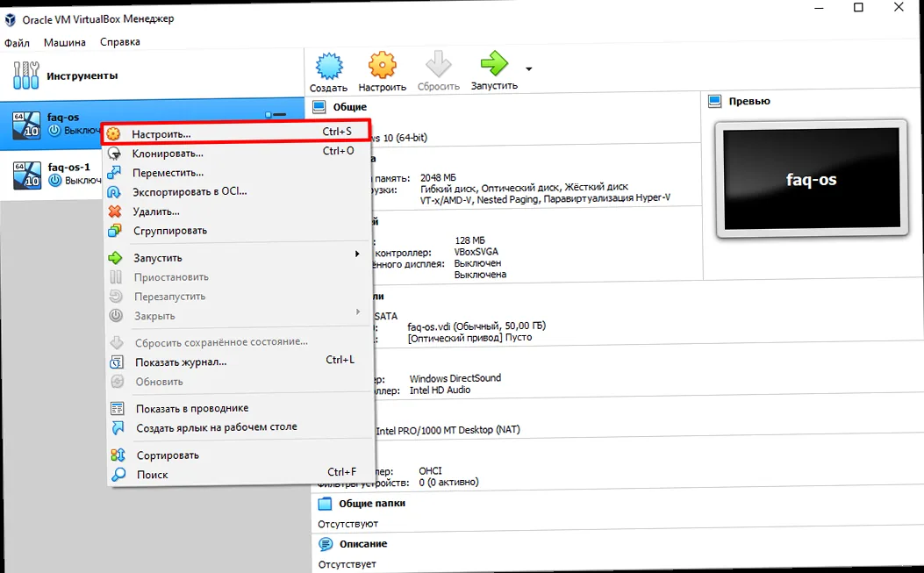Expand the Закрыть submenu arrow
This screenshot has height=573, width=924.
[x=357, y=312]
